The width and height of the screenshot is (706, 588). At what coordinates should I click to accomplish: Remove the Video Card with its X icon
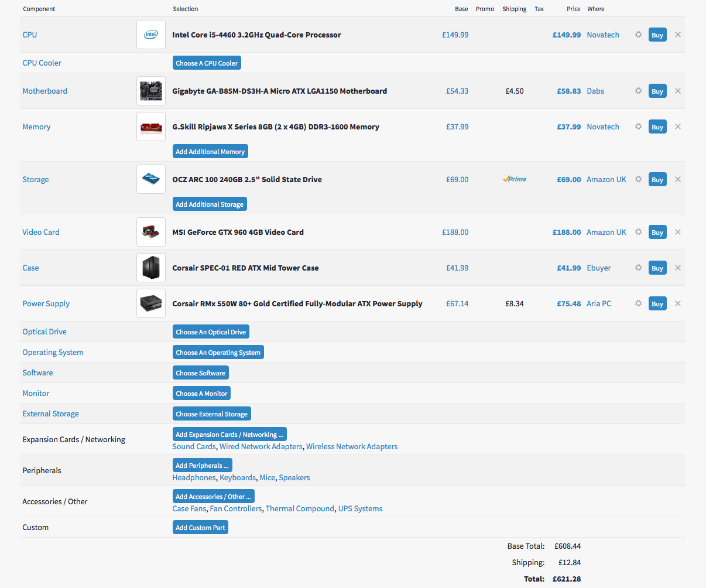pyautogui.click(x=678, y=232)
